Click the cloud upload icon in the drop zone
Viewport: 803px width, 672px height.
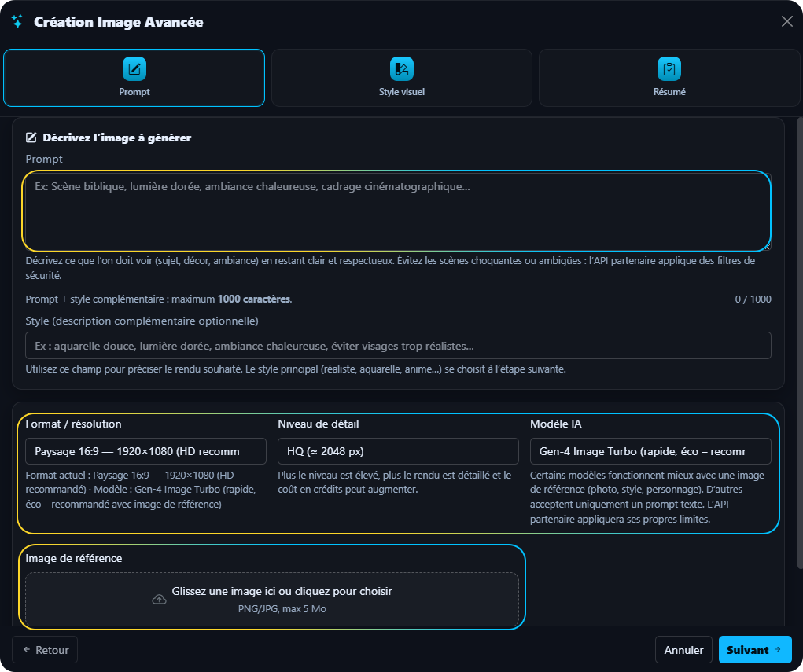159,600
